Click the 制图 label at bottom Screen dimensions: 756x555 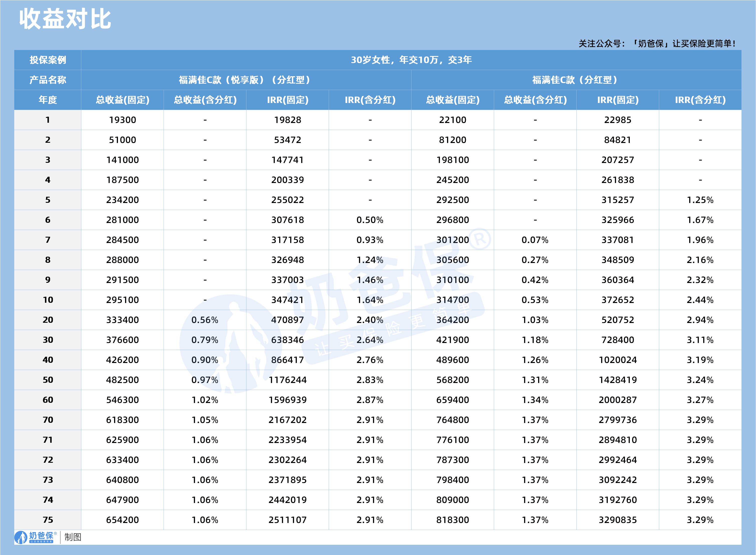click(x=73, y=537)
